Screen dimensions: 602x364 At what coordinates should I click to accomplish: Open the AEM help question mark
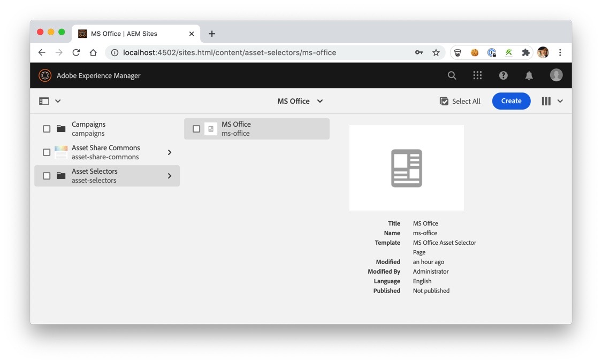(x=504, y=75)
